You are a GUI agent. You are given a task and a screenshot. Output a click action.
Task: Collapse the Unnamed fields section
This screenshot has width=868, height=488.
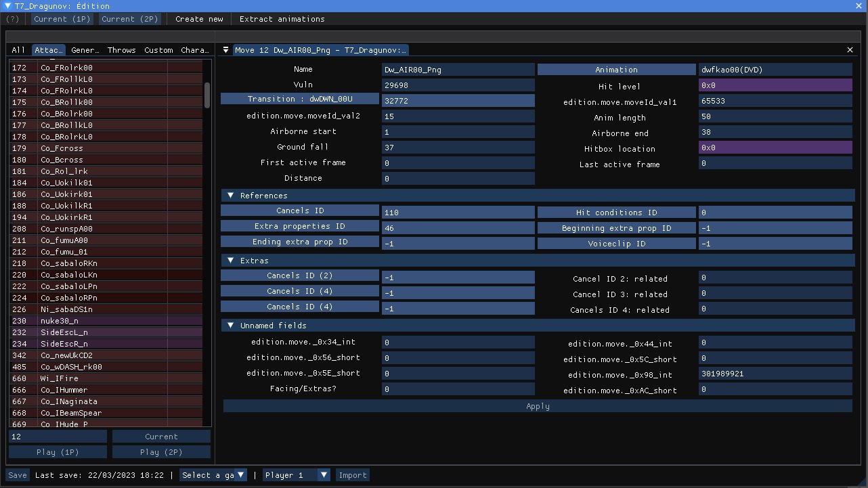[x=231, y=326]
